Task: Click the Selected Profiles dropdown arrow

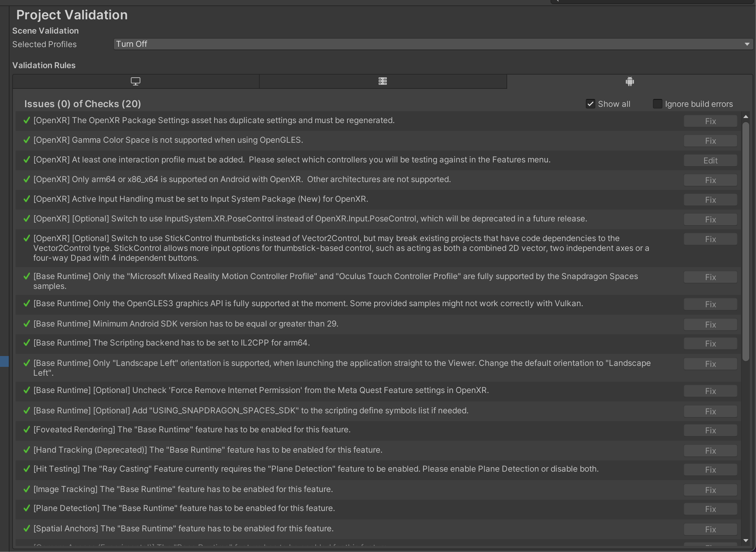Action: [x=747, y=44]
